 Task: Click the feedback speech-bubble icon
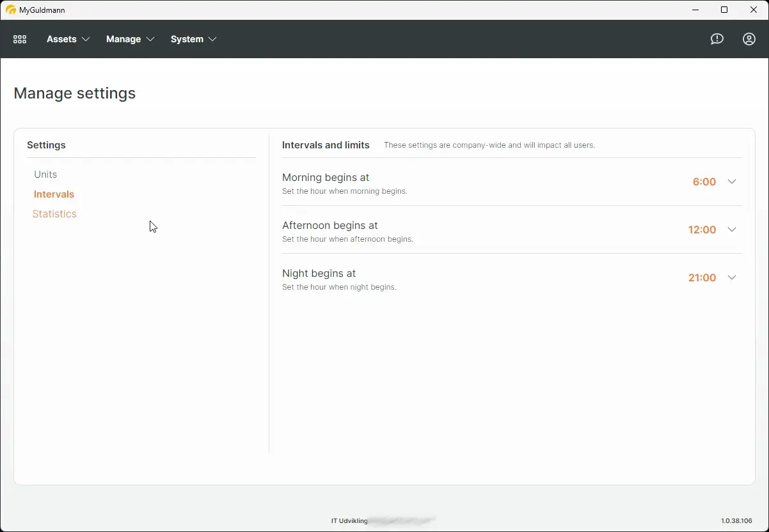click(x=717, y=39)
